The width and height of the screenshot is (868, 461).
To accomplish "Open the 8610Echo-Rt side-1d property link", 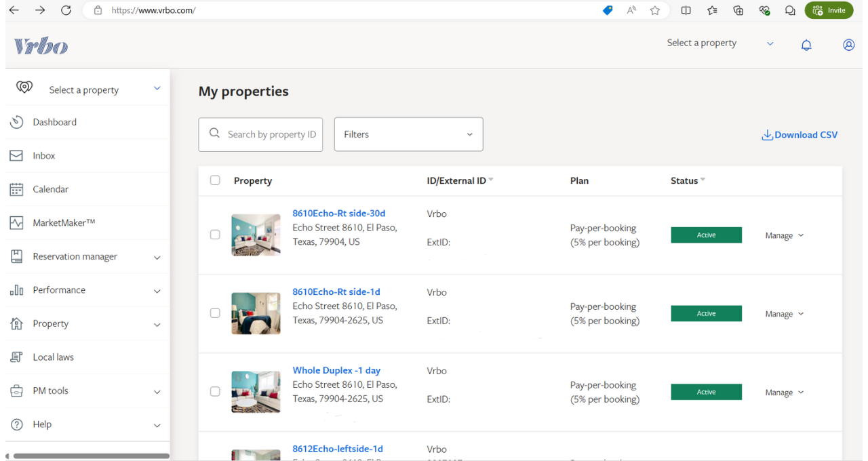I will (336, 292).
